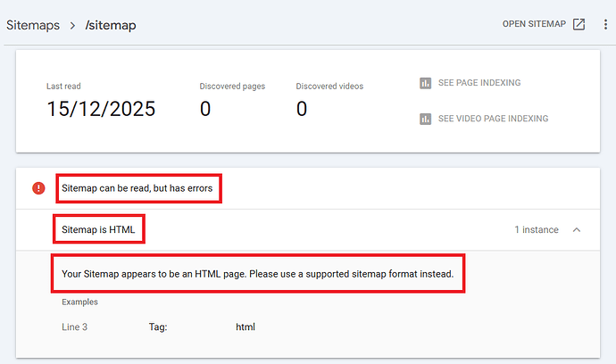
Task: Collapse the Sitemap is HTML details chevron
Action: [577, 229]
